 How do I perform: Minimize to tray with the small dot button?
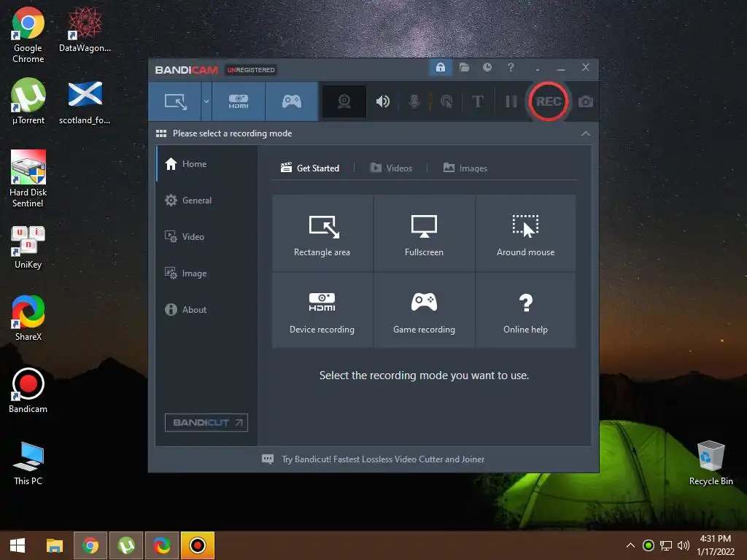point(538,69)
